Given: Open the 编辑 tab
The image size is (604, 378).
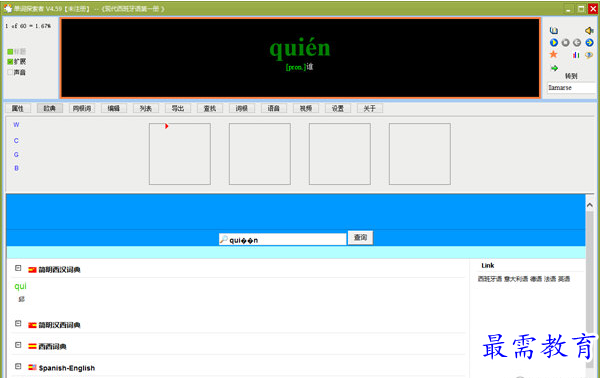Looking at the screenshot, I should point(114,108).
